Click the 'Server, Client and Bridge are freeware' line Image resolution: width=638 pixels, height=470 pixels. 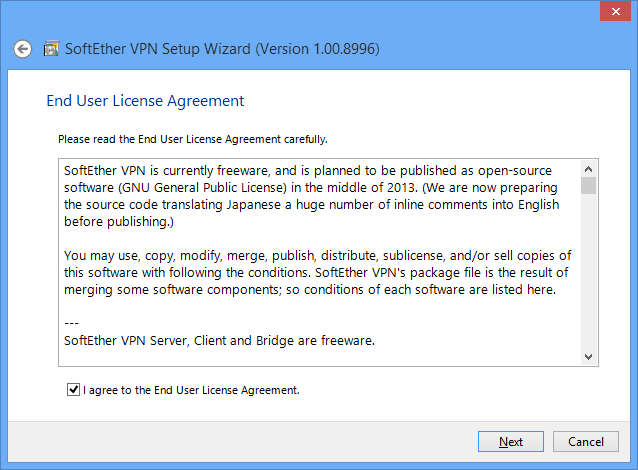pyautogui.click(x=219, y=341)
